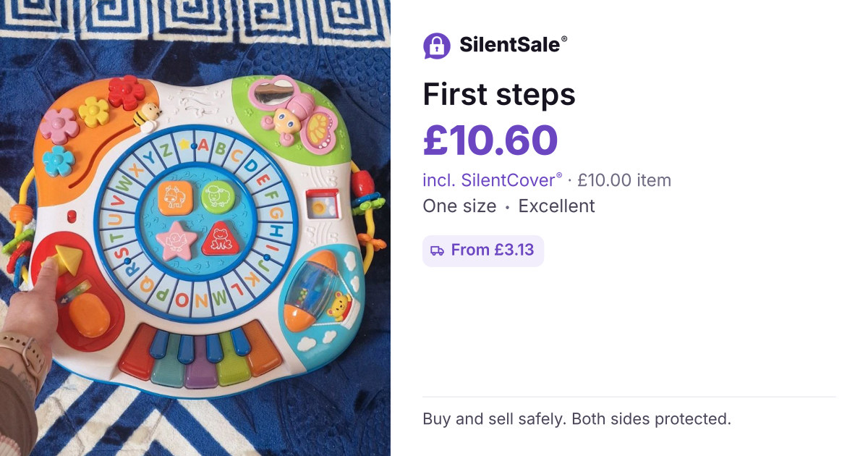Click the Excellent condition label

tap(556, 206)
